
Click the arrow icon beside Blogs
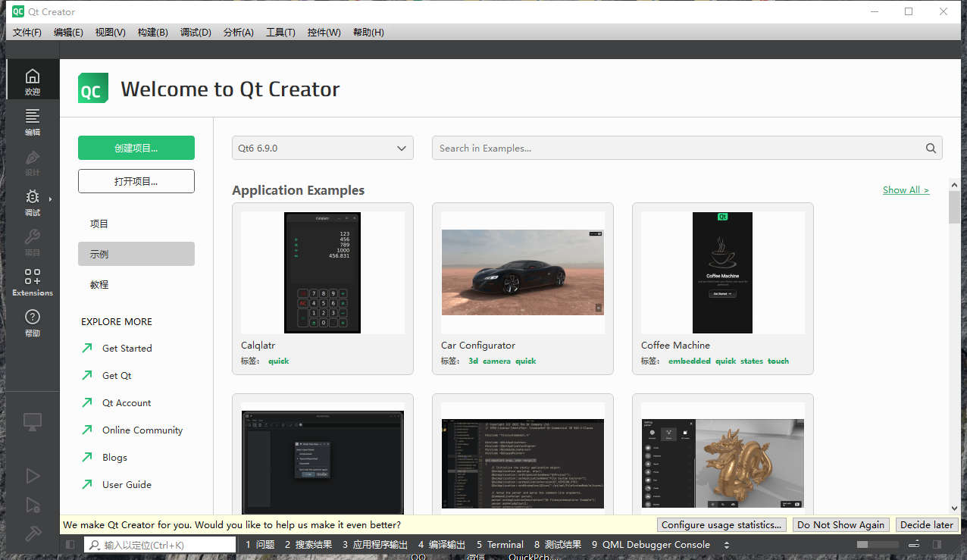click(x=87, y=458)
